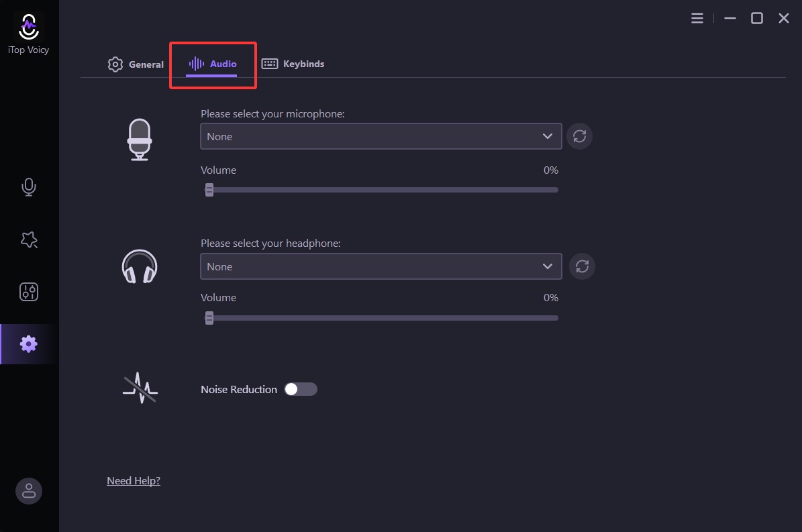
Task: Click the headphone Volume slider handle
Action: point(209,317)
